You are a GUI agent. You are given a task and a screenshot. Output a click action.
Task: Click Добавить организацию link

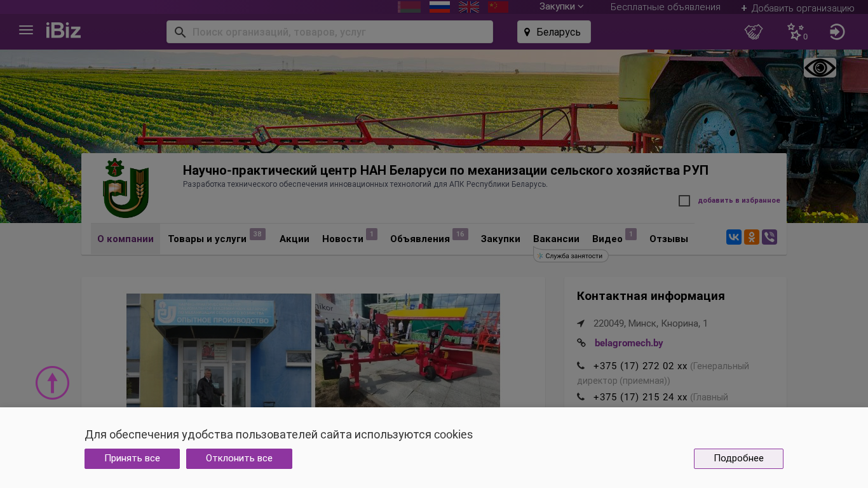(803, 8)
